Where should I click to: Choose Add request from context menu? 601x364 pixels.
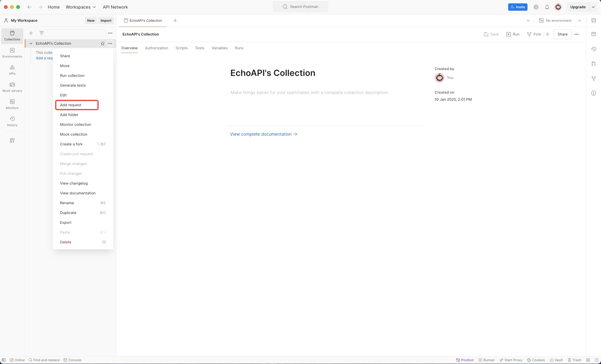[x=77, y=105]
